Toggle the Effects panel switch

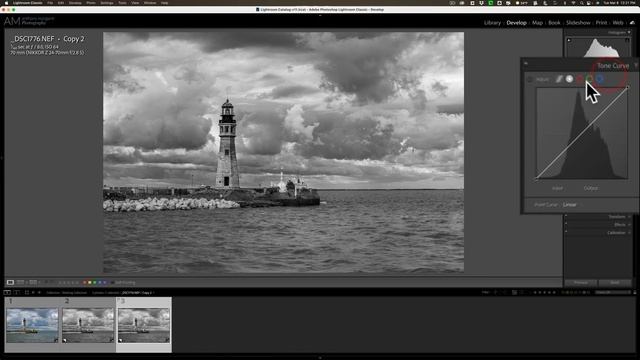point(566,224)
